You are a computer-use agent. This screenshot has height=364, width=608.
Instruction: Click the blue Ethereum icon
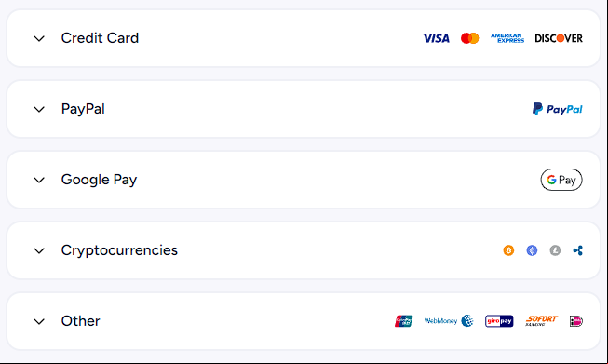pyautogui.click(x=532, y=250)
